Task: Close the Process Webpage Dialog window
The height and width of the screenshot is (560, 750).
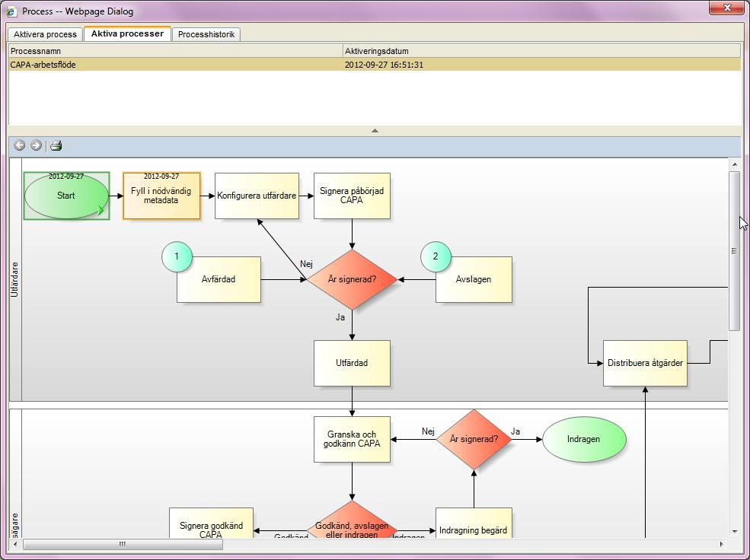Action: 726,8
